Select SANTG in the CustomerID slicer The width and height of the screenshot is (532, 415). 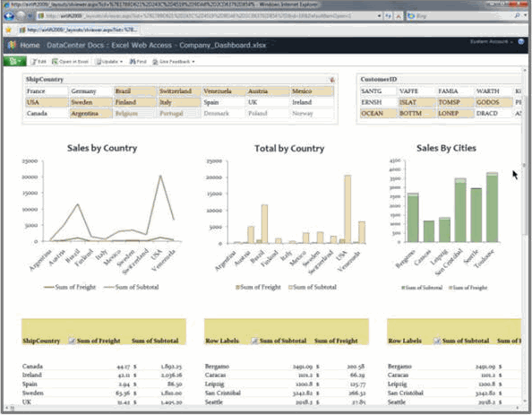[x=378, y=91]
